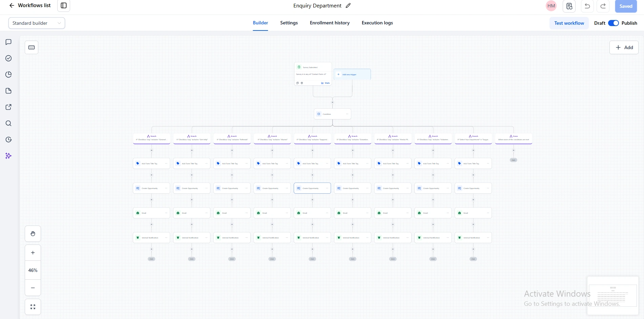Open the search icon in left sidebar

click(x=8, y=123)
